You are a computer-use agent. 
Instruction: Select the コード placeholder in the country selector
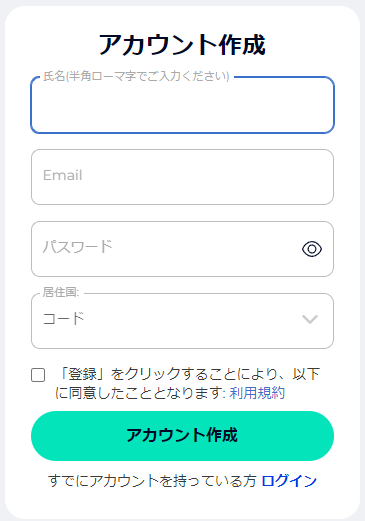click(x=63, y=319)
